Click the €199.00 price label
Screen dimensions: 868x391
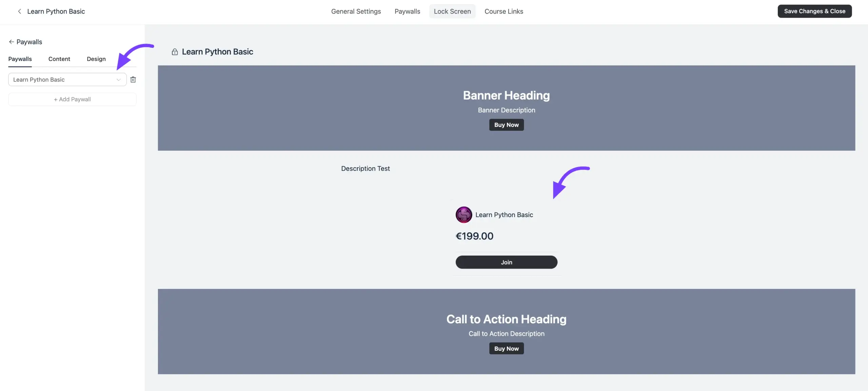tap(474, 236)
